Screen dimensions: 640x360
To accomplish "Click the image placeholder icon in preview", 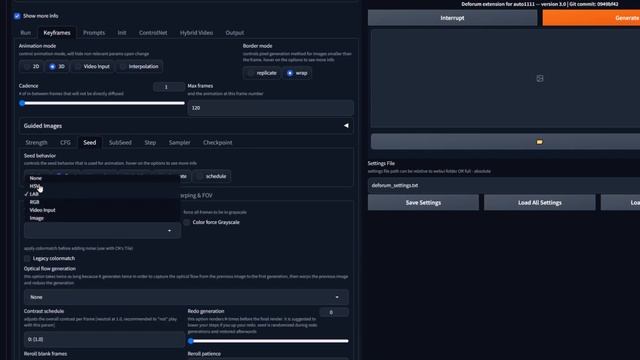I will tap(540, 78).
